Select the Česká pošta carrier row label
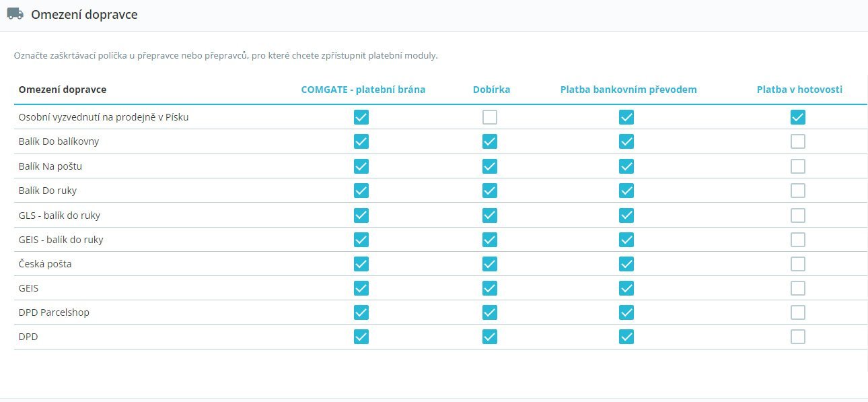Image resolution: width=868 pixels, height=402 pixels. click(45, 264)
